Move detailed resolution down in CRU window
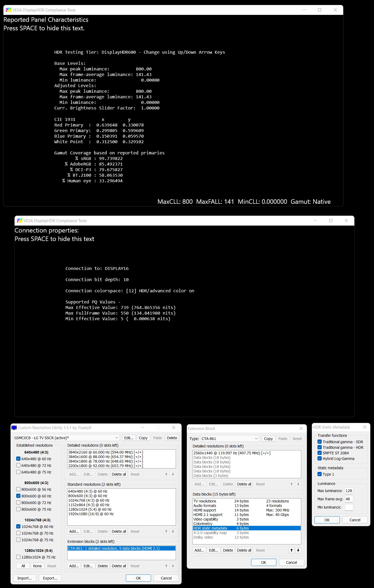This screenshot has height=588, width=374. pos(173,474)
